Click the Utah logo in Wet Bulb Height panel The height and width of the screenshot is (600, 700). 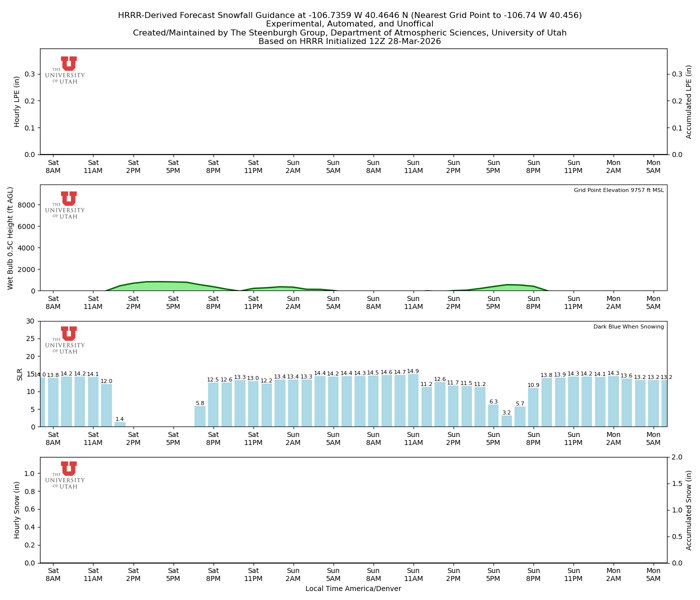65,205
